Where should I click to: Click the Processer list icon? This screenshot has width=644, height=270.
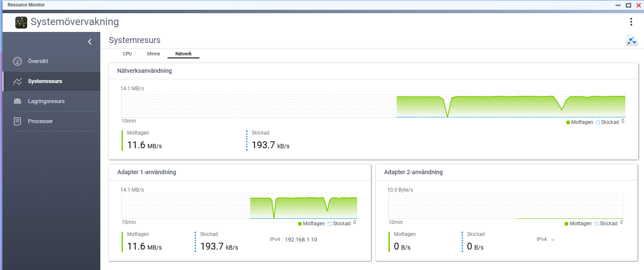[x=17, y=121]
